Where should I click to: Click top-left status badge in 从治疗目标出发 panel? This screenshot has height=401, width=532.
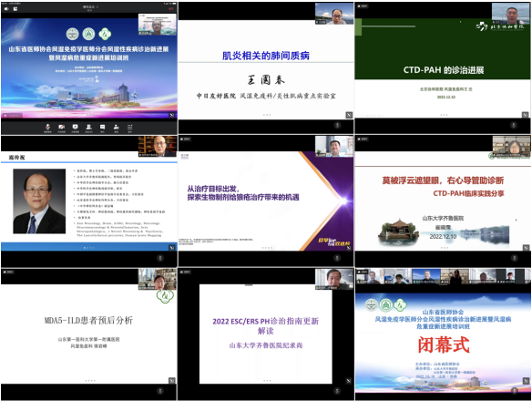pyautogui.click(x=186, y=139)
